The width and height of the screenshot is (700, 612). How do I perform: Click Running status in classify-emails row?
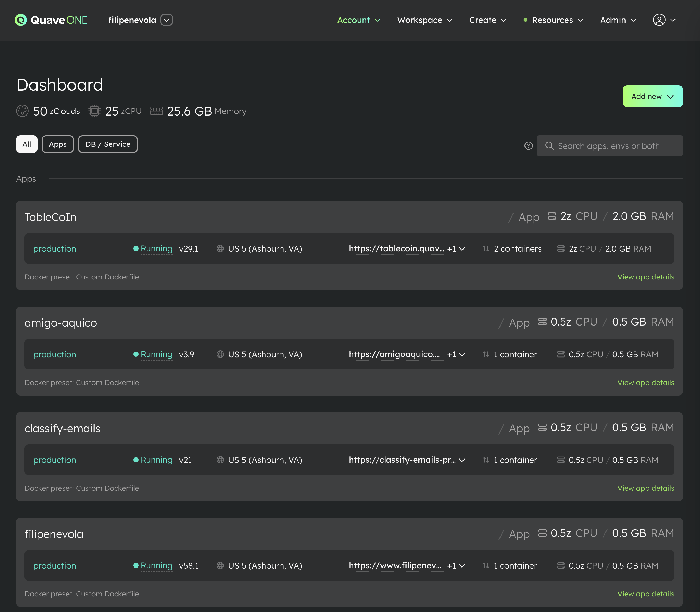tap(157, 460)
